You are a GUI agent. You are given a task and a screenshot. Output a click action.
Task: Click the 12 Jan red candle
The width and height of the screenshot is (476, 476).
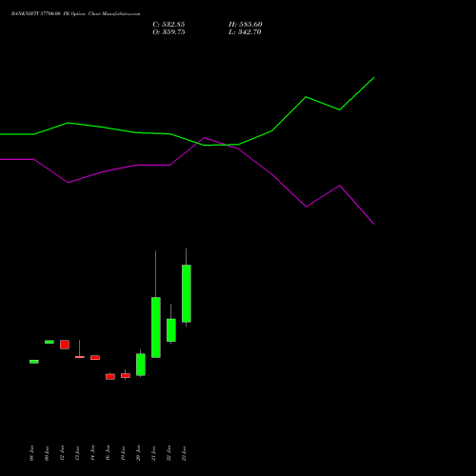65,345
